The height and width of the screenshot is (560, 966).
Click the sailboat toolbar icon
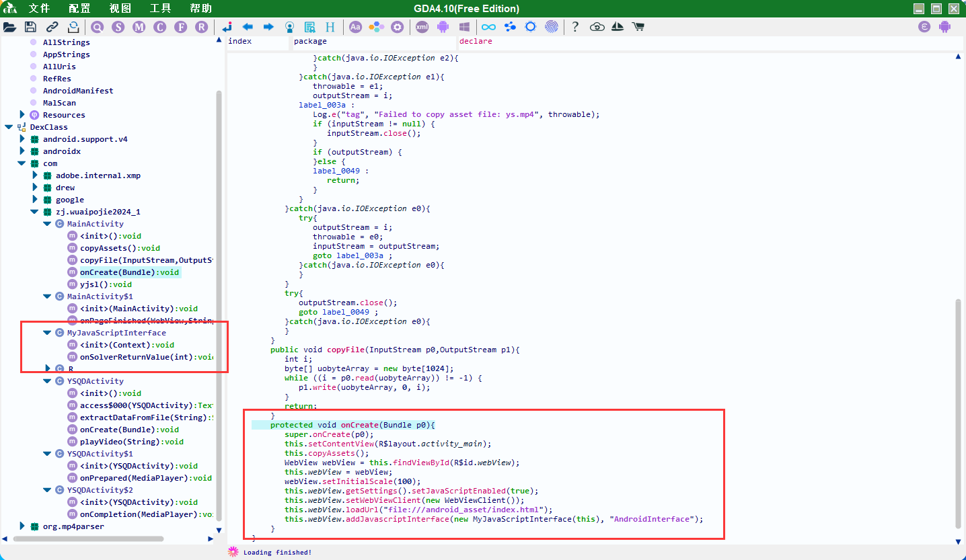(x=618, y=27)
